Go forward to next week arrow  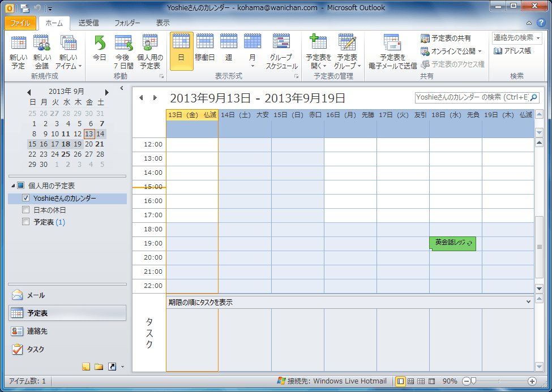pos(155,97)
